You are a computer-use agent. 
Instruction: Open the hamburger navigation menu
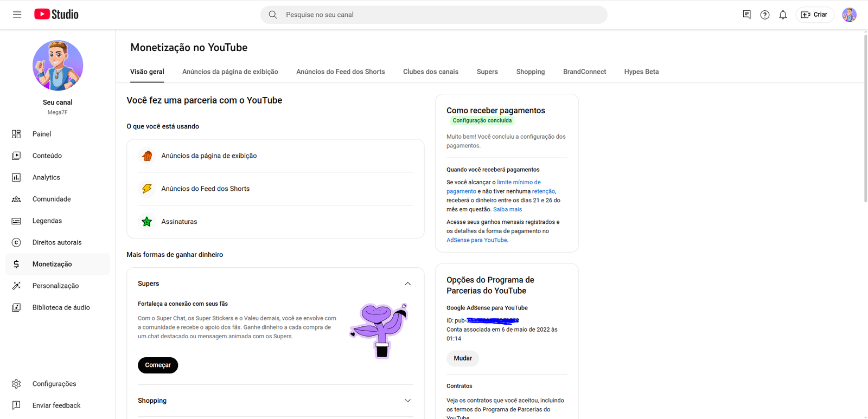coord(17,15)
